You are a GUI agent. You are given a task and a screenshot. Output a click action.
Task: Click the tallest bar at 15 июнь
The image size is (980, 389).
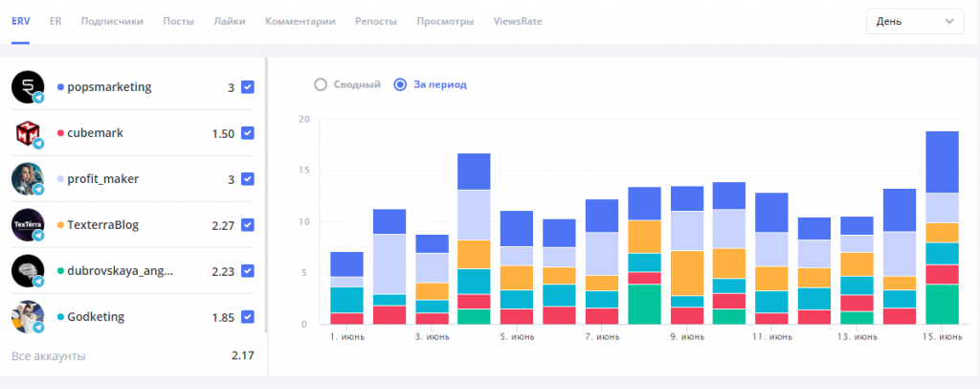[x=942, y=230]
